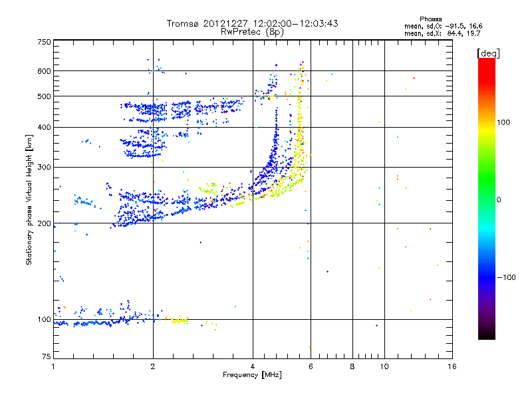Click the y-axis tick label "200"
532x399 pixels.
point(44,223)
